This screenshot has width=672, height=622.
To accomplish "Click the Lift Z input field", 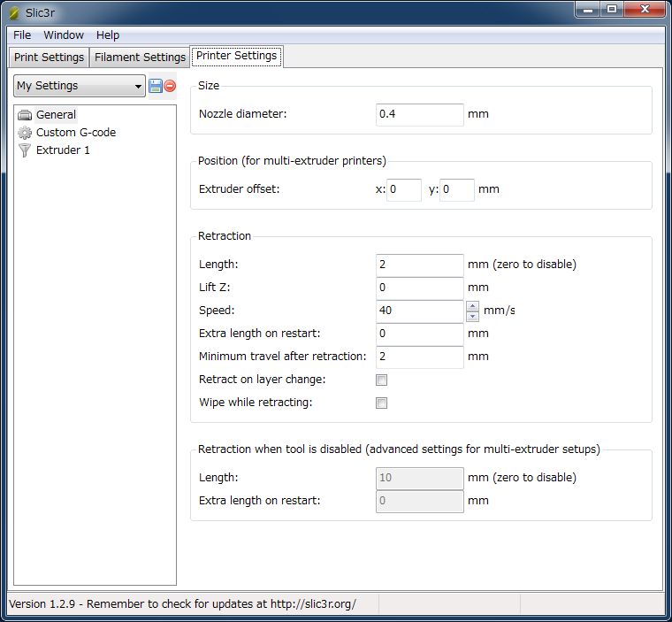I will click(420, 288).
